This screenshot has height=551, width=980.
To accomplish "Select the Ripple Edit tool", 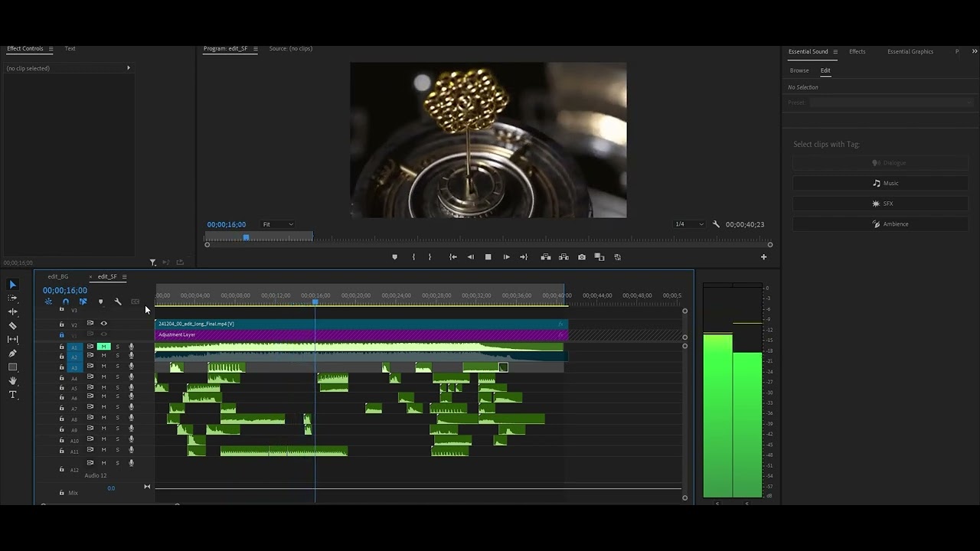I will click(12, 312).
